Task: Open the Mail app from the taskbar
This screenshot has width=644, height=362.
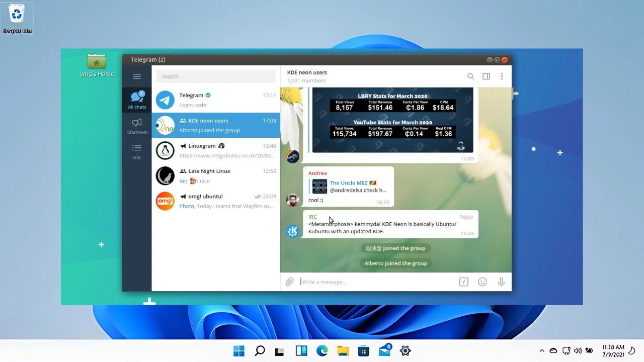Action: (385, 350)
